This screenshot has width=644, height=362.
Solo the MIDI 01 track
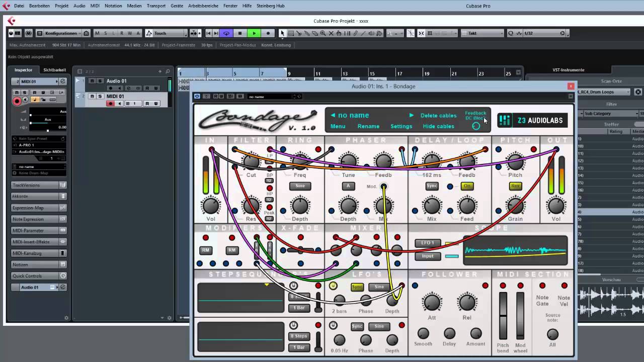click(x=100, y=96)
